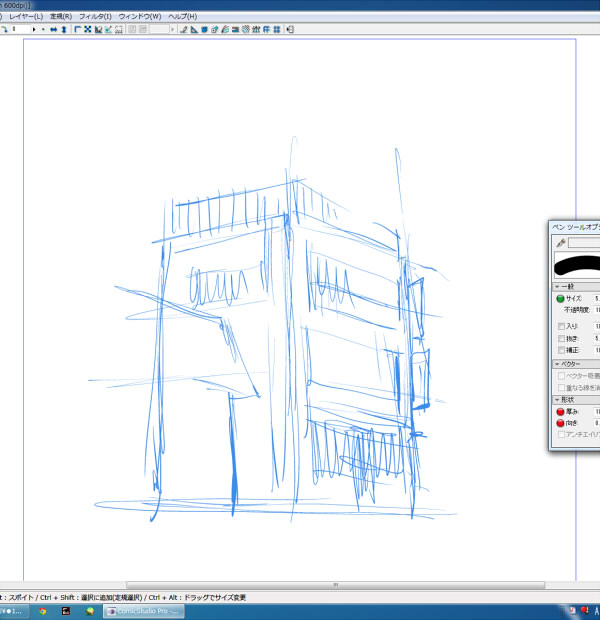
Task: Open the フィルタ(I) filter menu
Action: pyautogui.click(x=95, y=17)
